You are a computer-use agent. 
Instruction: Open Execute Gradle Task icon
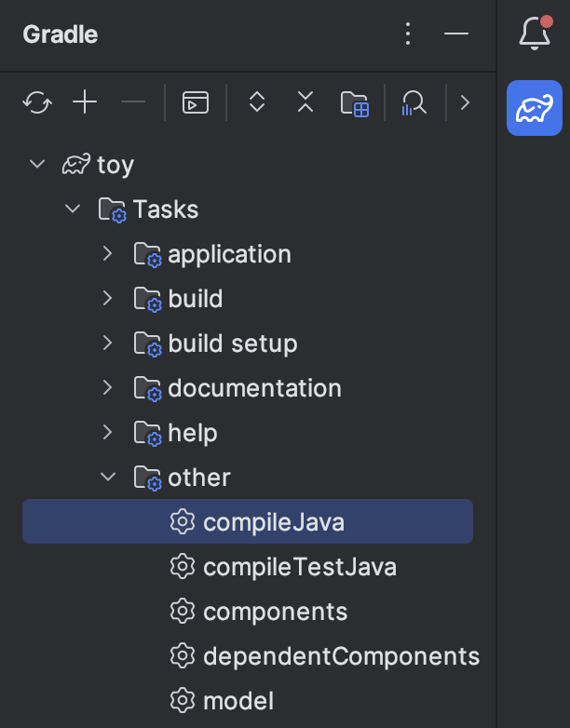[x=196, y=102]
